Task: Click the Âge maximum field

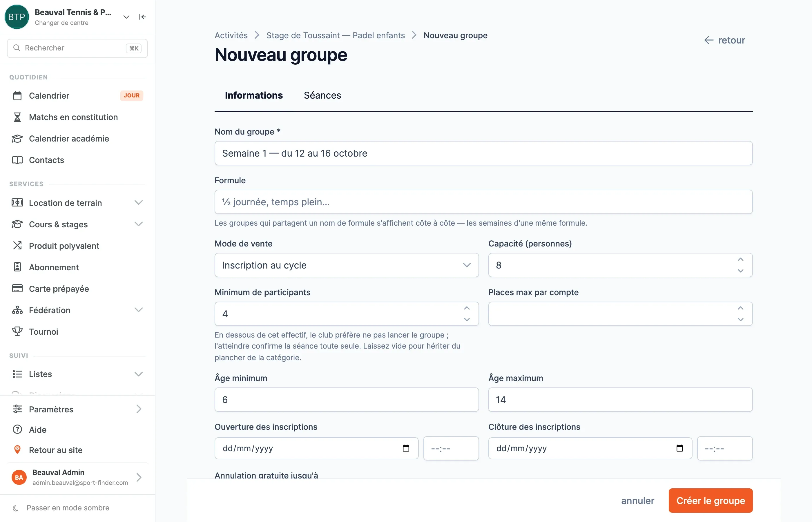Action: tap(620, 400)
